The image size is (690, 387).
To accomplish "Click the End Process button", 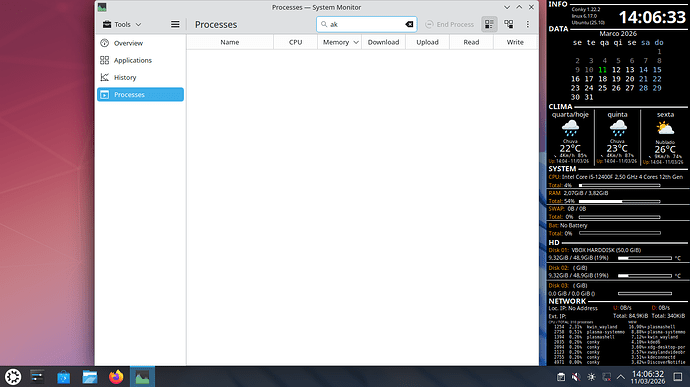I will click(x=450, y=24).
